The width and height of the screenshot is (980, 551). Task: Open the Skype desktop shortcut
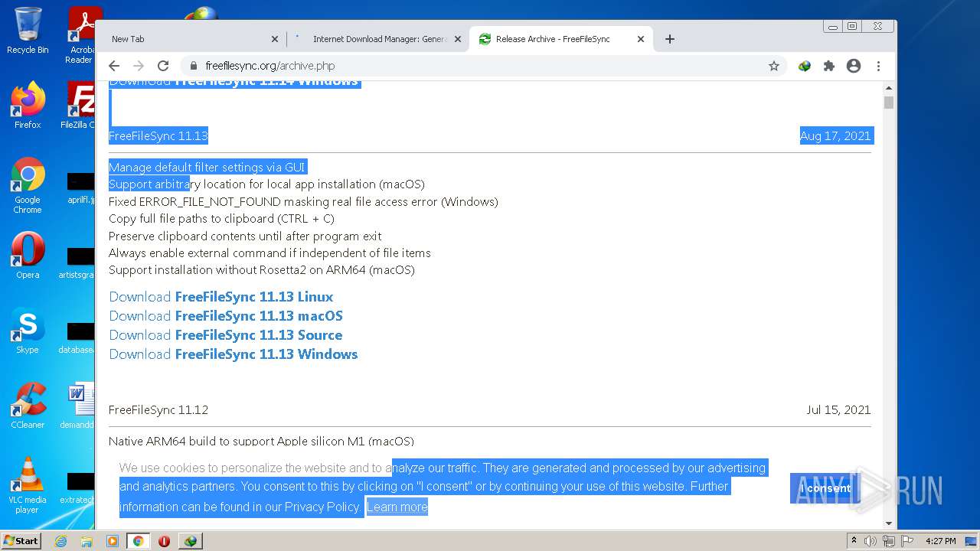click(x=28, y=331)
